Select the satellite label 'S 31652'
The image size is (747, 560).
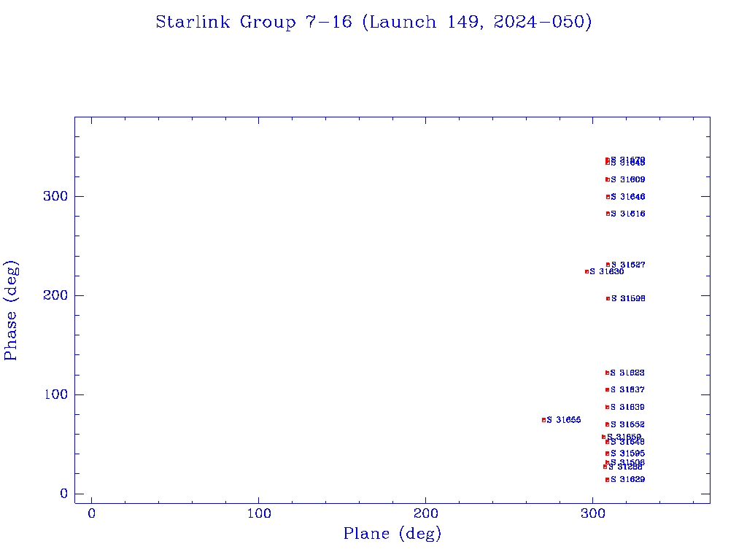(627, 424)
